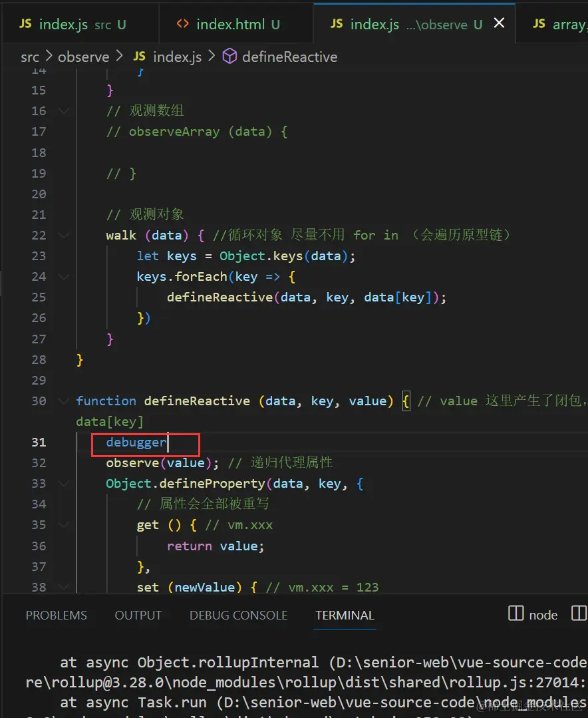
Task: Click the node terminal icon
Action: [x=515, y=614]
